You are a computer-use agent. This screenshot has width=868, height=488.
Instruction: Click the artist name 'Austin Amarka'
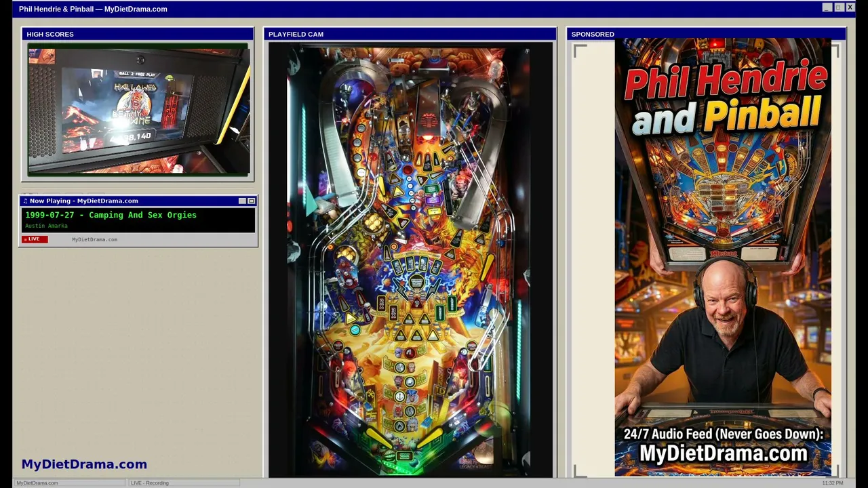46,226
